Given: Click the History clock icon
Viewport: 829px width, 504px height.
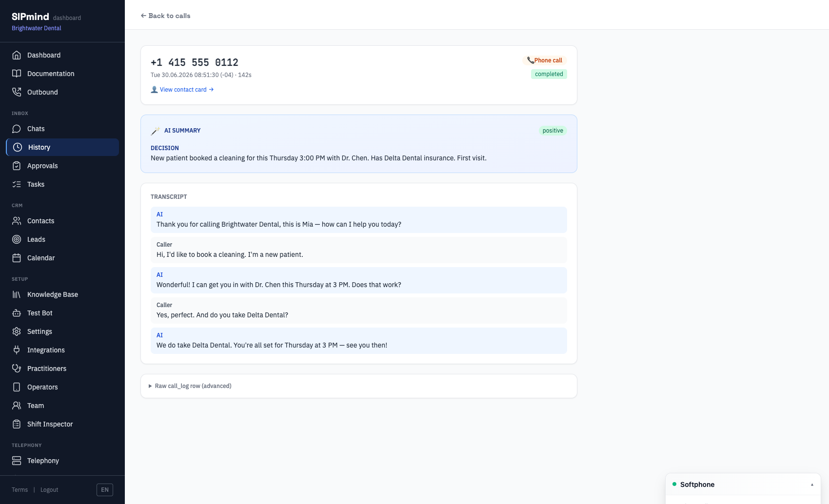Looking at the screenshot, I should pyautogui.click(x=18, y=147).
